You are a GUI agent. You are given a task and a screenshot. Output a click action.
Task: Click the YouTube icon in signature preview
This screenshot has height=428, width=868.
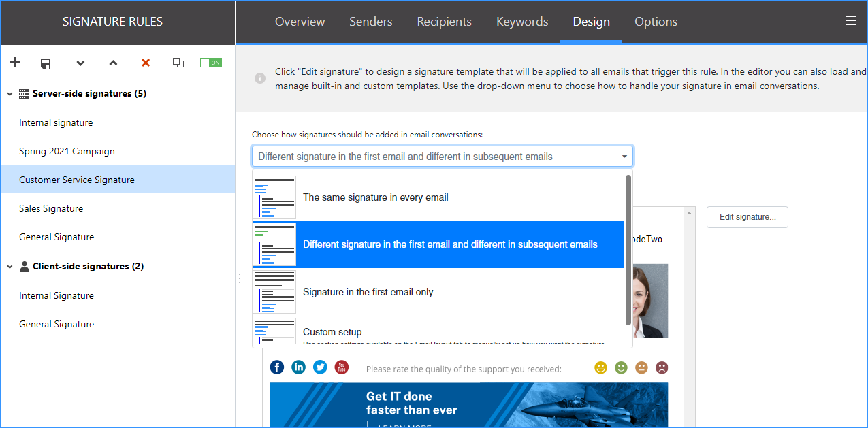click(342, 367)
